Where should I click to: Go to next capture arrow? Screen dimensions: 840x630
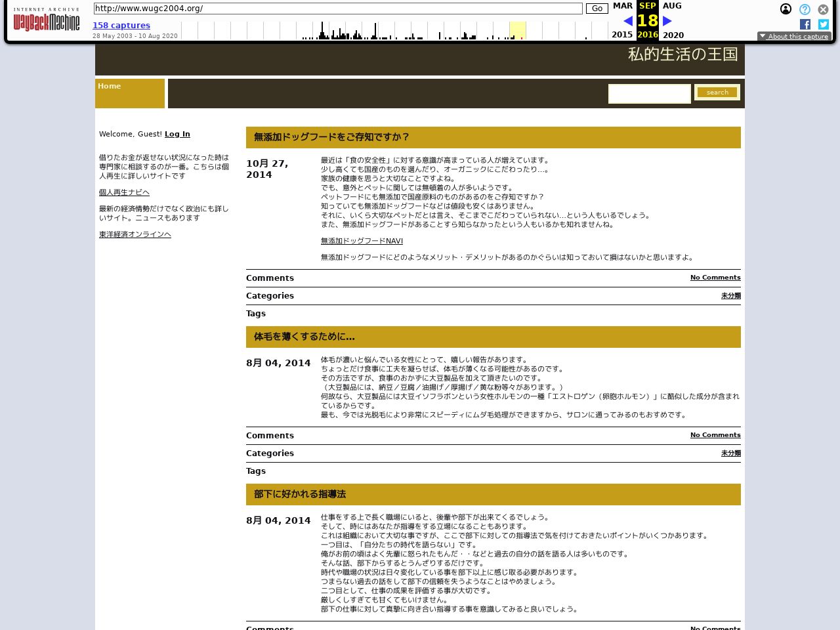[667, 21]
